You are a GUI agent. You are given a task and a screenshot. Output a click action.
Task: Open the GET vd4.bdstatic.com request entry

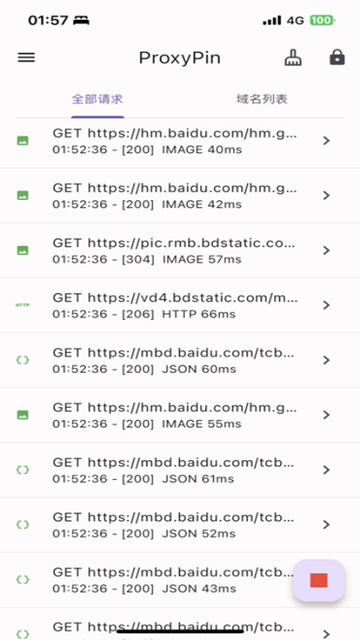pos(180,305)
